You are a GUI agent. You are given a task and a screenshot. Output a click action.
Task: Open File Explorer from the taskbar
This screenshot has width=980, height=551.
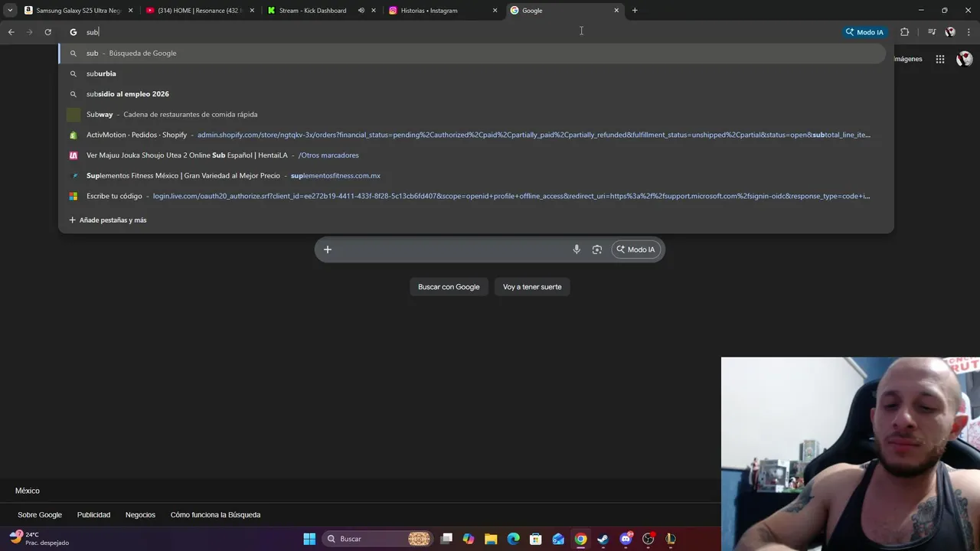[x=491, y=539]
